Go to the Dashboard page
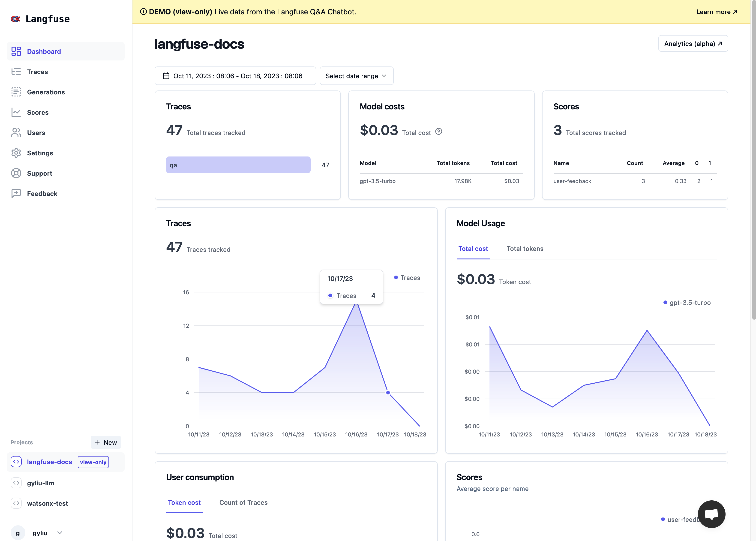The height and width of the screenshot is (541, 756). tap(66, 51)
